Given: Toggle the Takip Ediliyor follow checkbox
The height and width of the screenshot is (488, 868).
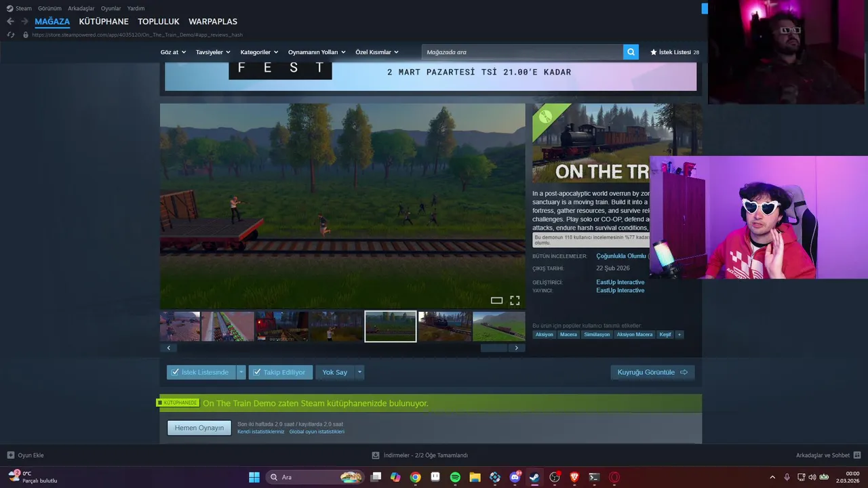Looking at the screenshot, I should tap(256, 372).
